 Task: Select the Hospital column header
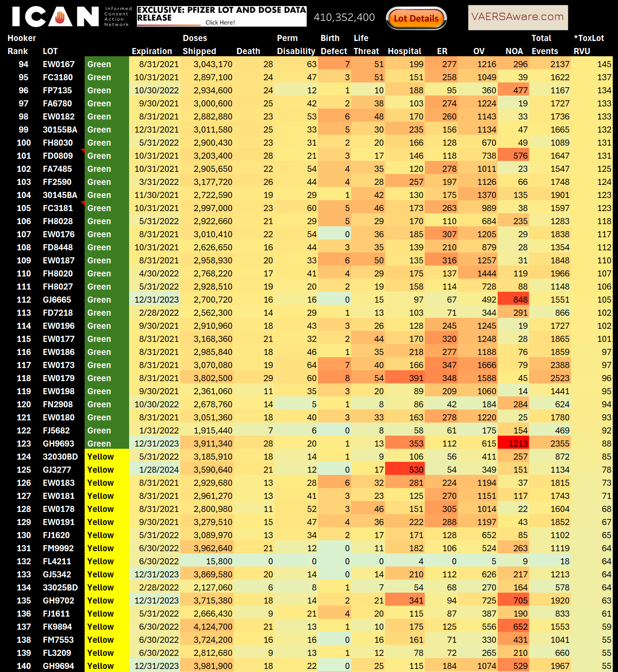(x=404, y=51)
